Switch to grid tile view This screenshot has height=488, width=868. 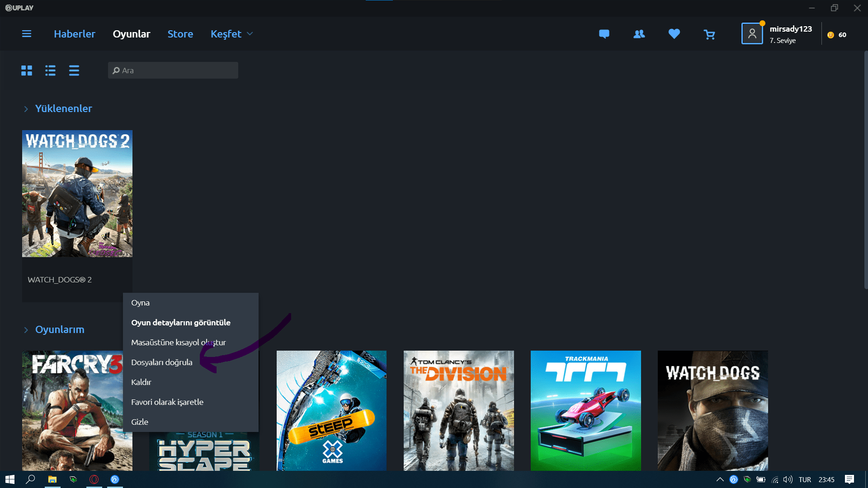[x=27, y=70]
